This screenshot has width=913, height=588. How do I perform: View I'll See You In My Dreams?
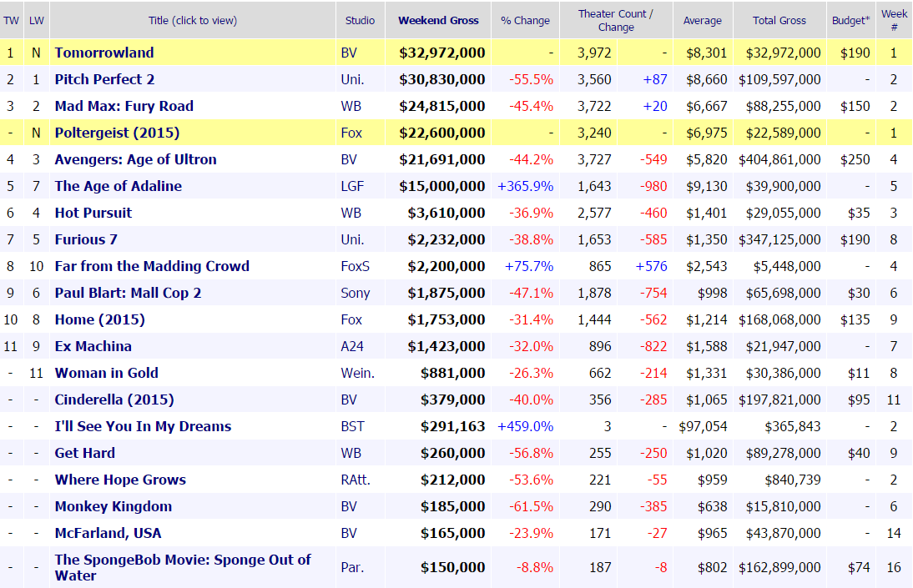click(143, 427)
